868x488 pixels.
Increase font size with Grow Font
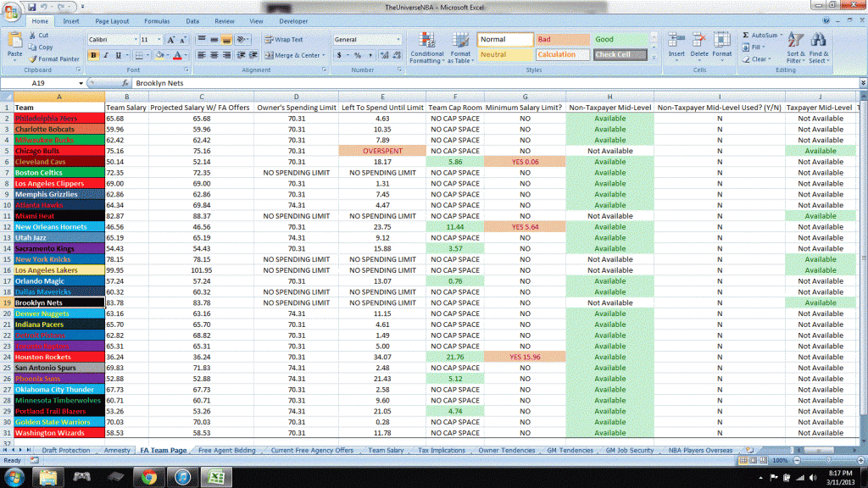pos(171,40)
